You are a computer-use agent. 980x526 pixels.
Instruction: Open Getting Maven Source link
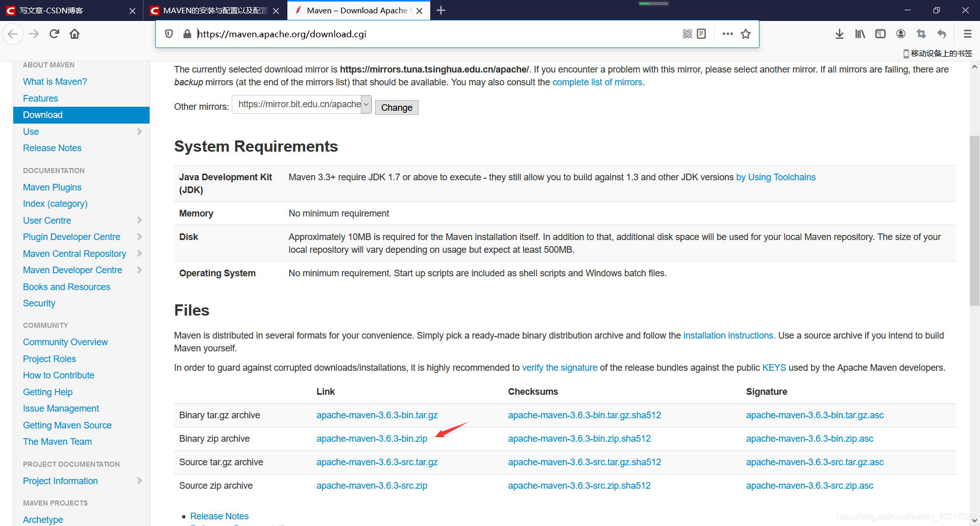(x=67, y=425)
